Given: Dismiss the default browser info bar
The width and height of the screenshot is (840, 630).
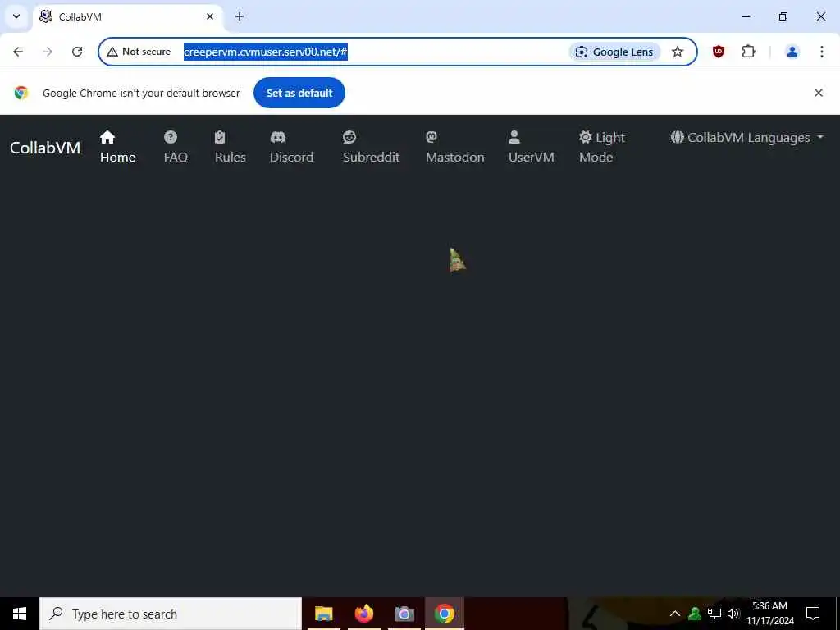Looking at the screenshot, I should coord(819,93).
